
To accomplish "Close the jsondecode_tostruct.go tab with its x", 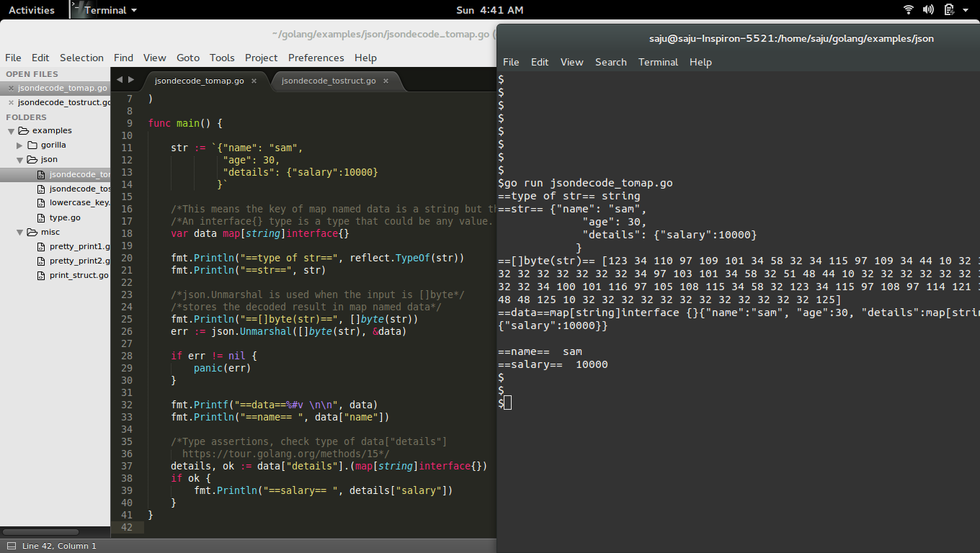I will point(385,81).
